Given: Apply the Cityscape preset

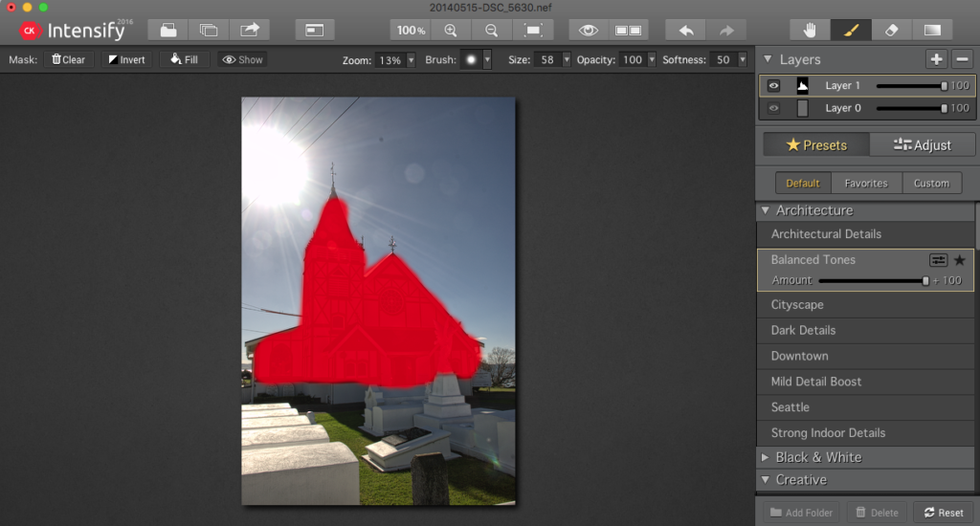Looking at the screenshot, I should coord(865,305).
